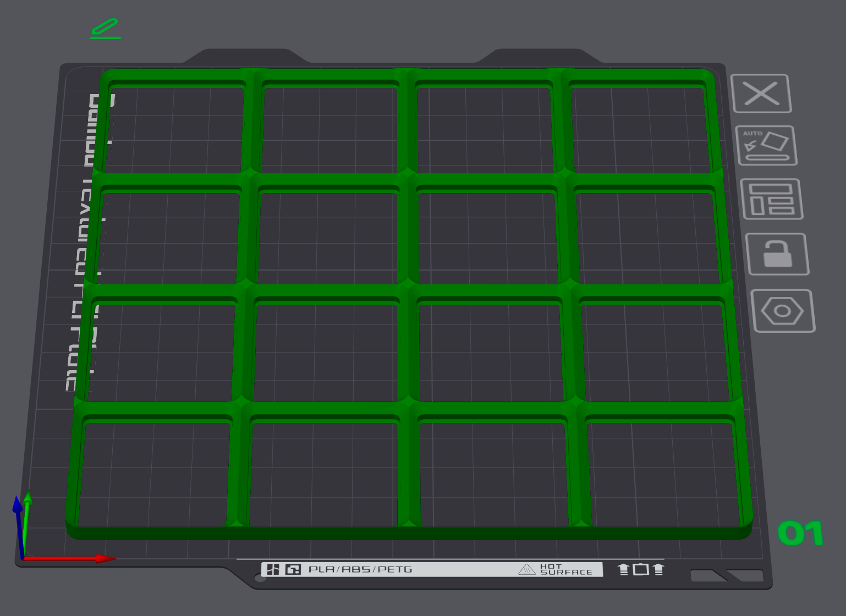Arrange objects on this plate
The width and height of the screenshot is (846, 616).
pos(772,199)
